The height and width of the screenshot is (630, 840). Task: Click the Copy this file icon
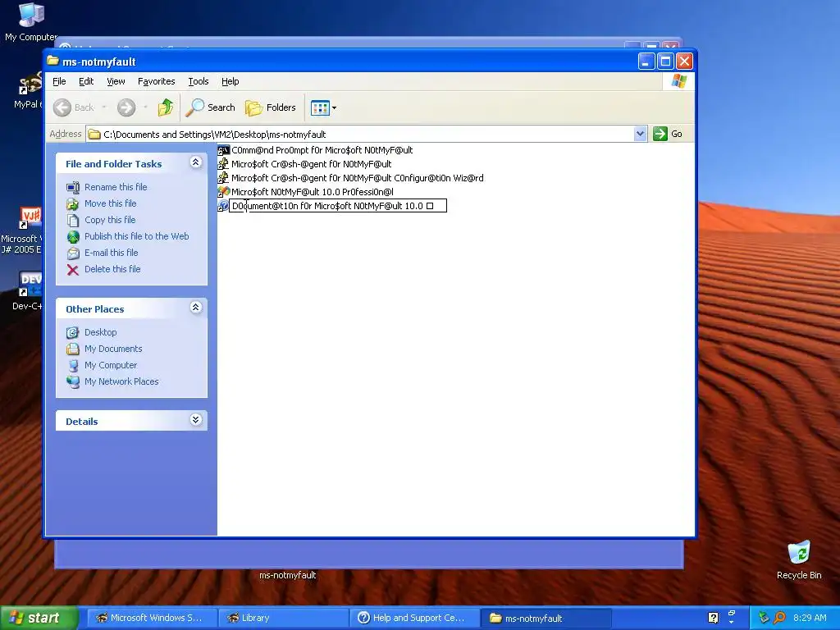[73, 220]
